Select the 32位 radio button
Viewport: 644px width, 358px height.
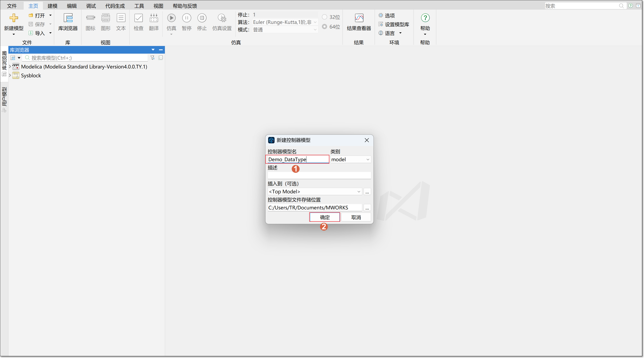(x=324, y=17)
